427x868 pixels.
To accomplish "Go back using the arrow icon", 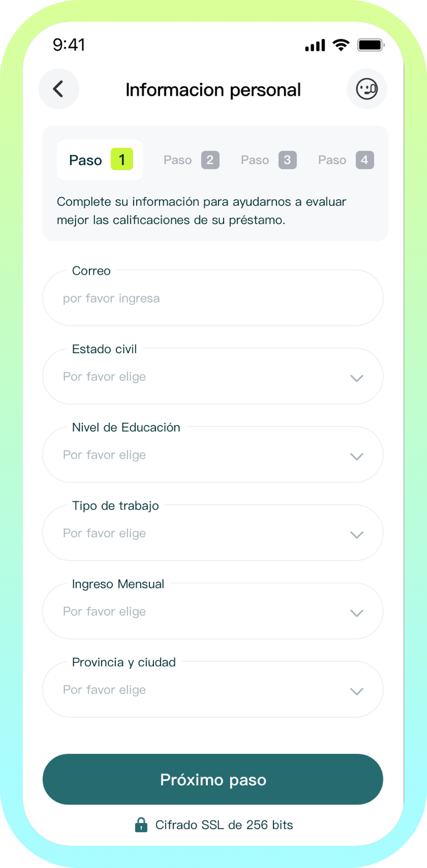I will point(58,88).
